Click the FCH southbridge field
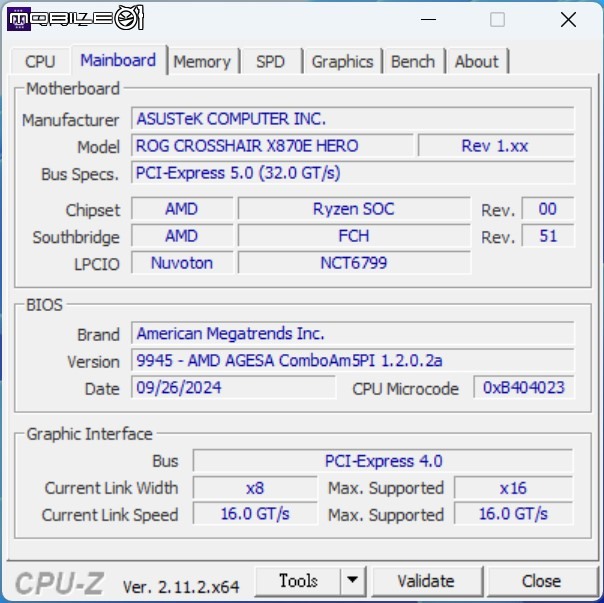The image size is (604, 603). [x=354, y=236]
